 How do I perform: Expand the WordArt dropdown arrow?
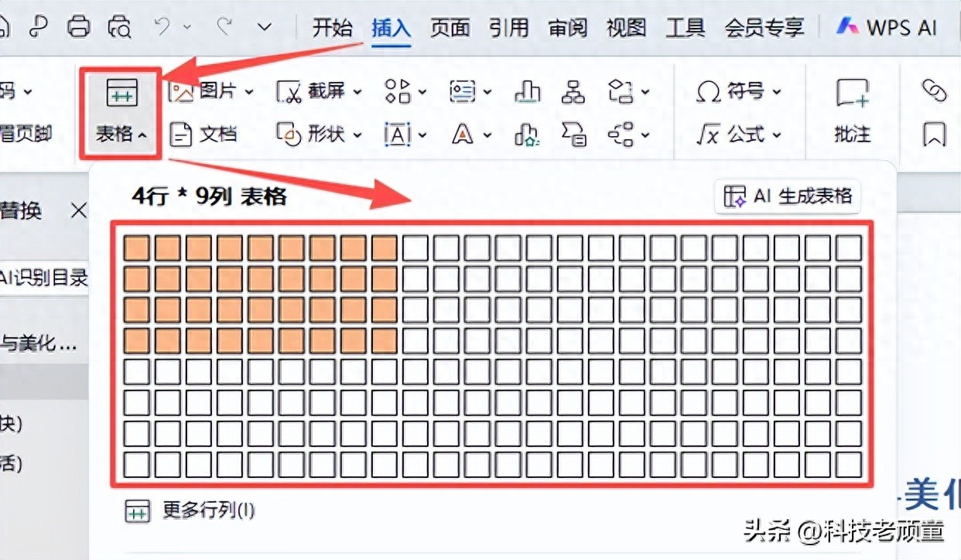[x=487, y=136]
